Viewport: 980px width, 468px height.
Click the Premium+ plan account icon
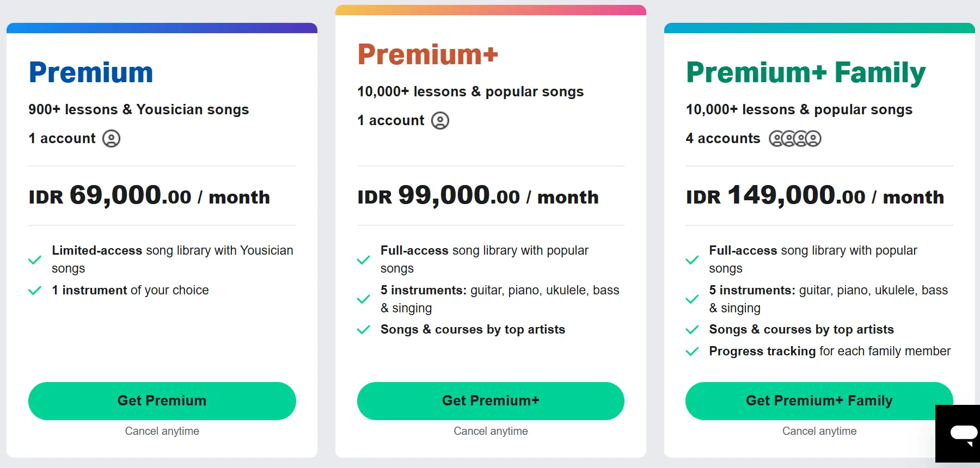(440, 121)
